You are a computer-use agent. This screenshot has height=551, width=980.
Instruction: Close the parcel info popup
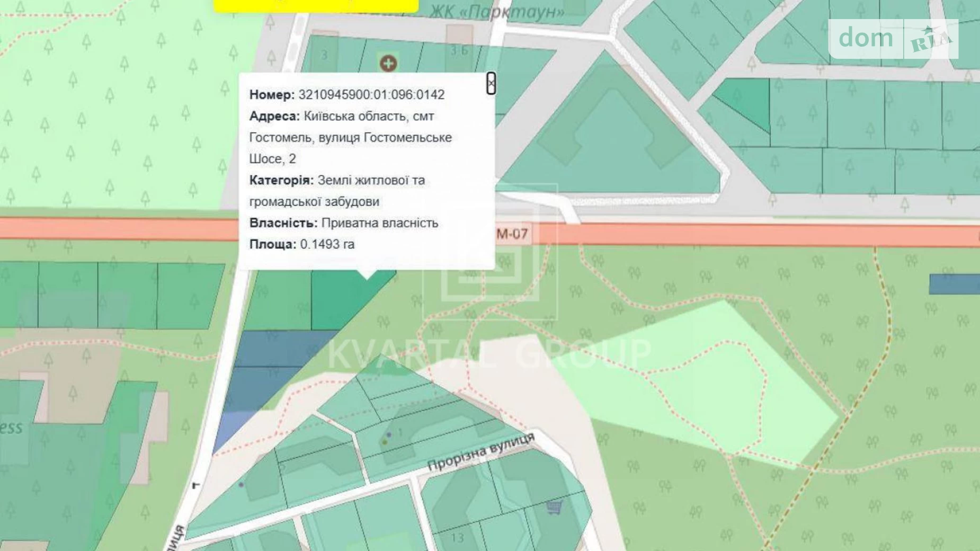click(491, 84)
